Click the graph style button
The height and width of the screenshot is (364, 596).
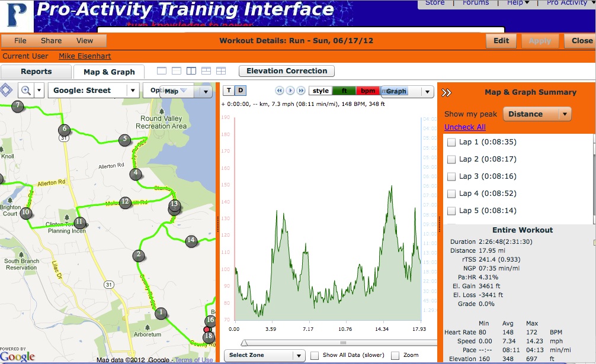coord(321,91)
